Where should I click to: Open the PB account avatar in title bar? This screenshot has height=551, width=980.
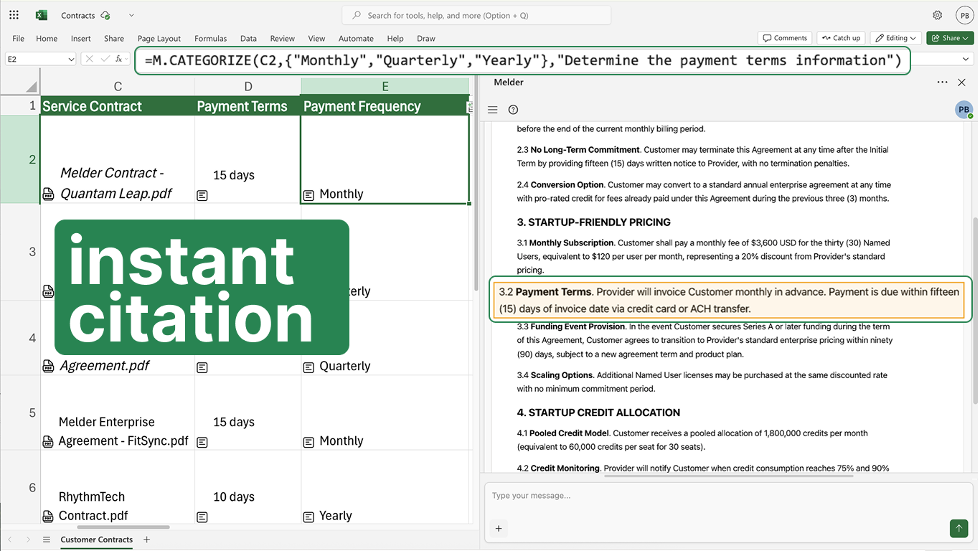(x=964, y=15)
